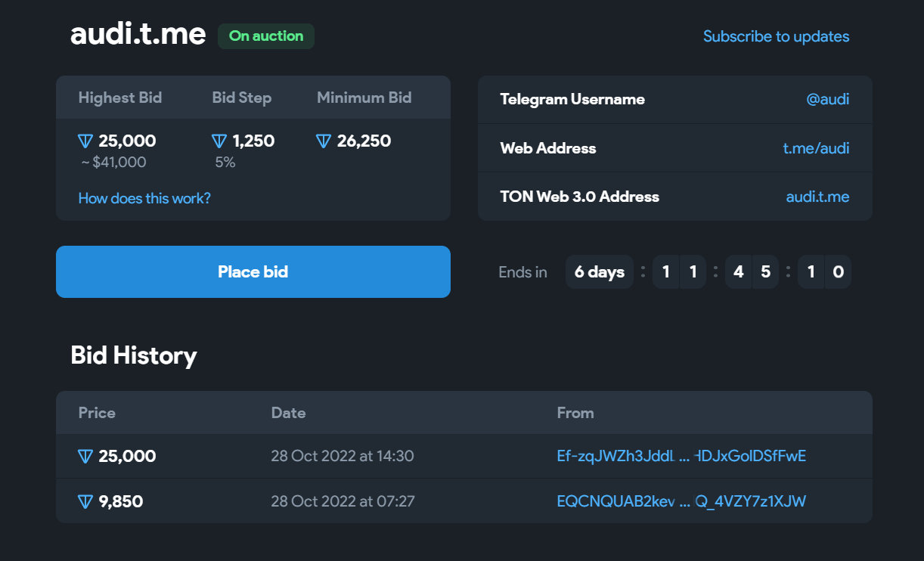Click the Web Address label
Image resolution: width=924 pixels, height=561 pixels.
coord(548,148)
